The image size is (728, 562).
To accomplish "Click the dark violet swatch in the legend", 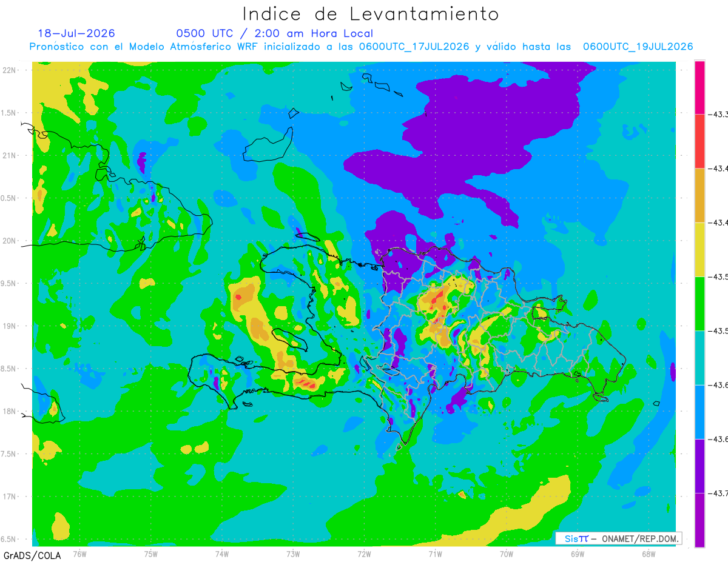I will pos(699,466).
